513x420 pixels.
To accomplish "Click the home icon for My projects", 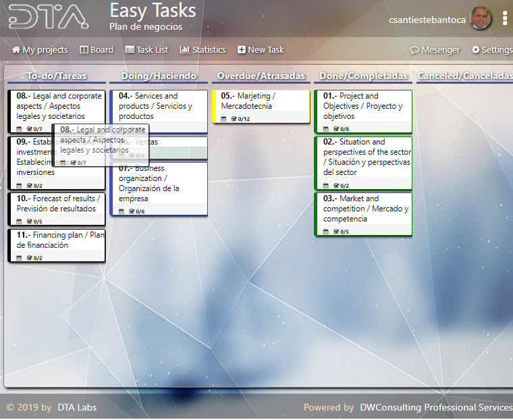I will pos(16,50).
